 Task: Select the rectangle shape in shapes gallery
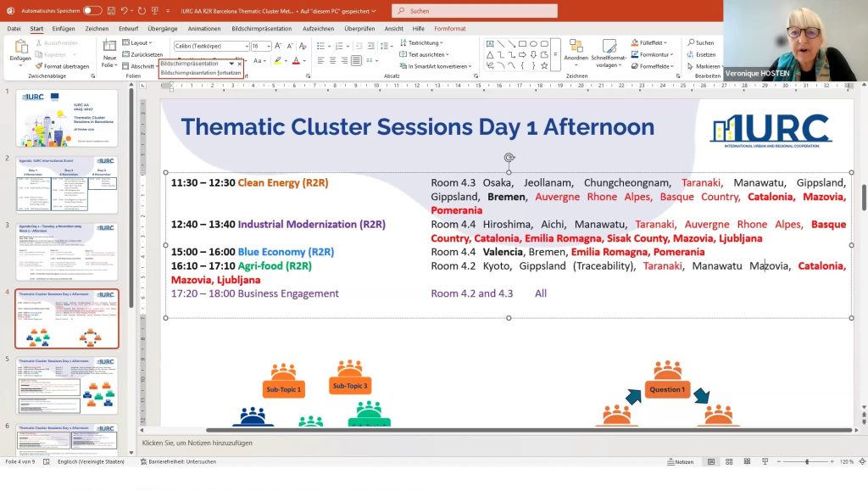tap(522, 43)
